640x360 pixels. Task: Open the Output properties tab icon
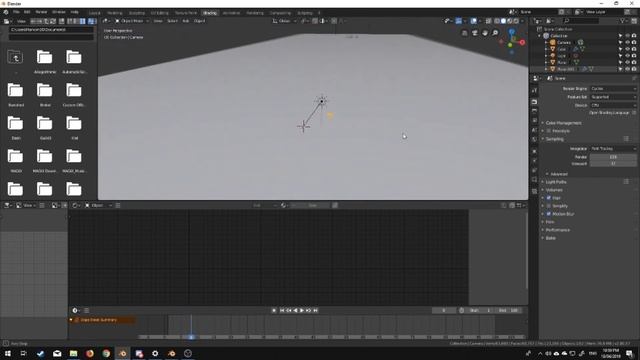tap(534, 111)
